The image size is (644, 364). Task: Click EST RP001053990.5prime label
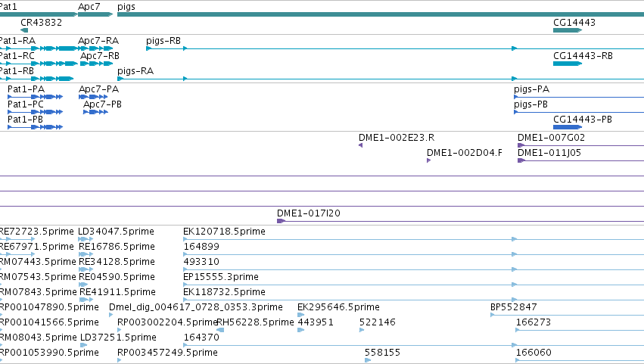pos(49,353)
